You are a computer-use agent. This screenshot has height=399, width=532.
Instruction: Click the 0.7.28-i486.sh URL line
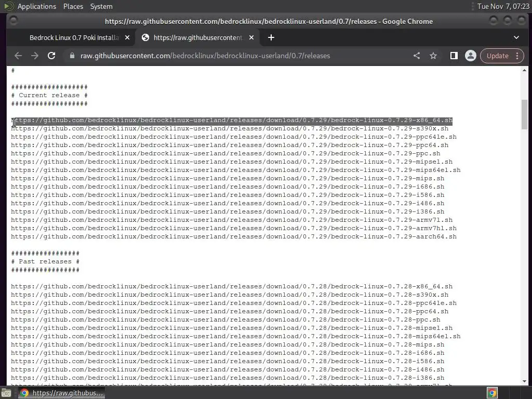coord(228,369)
